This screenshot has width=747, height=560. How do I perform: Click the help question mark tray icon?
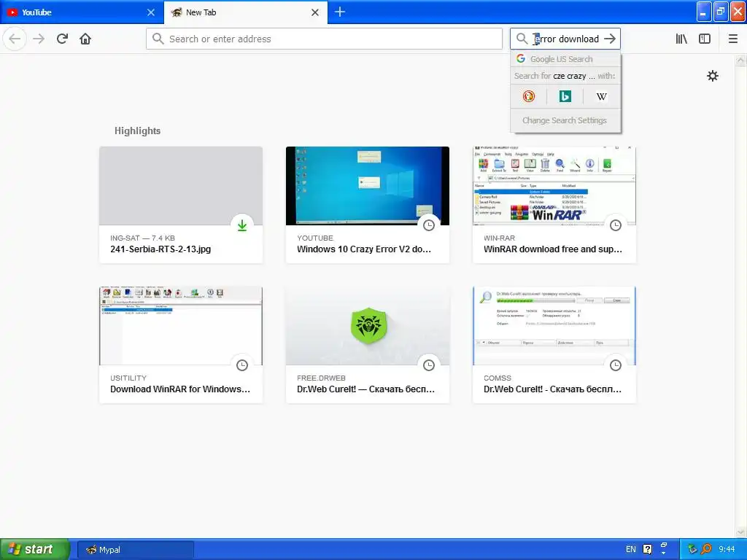click(648, 550)
